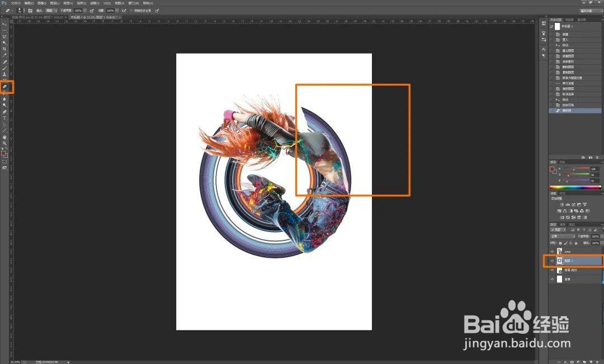This screenshot has width=604, height=364.
Task: Open the layer opacity dropdown arrow
Action: click(x=602, y=237)
